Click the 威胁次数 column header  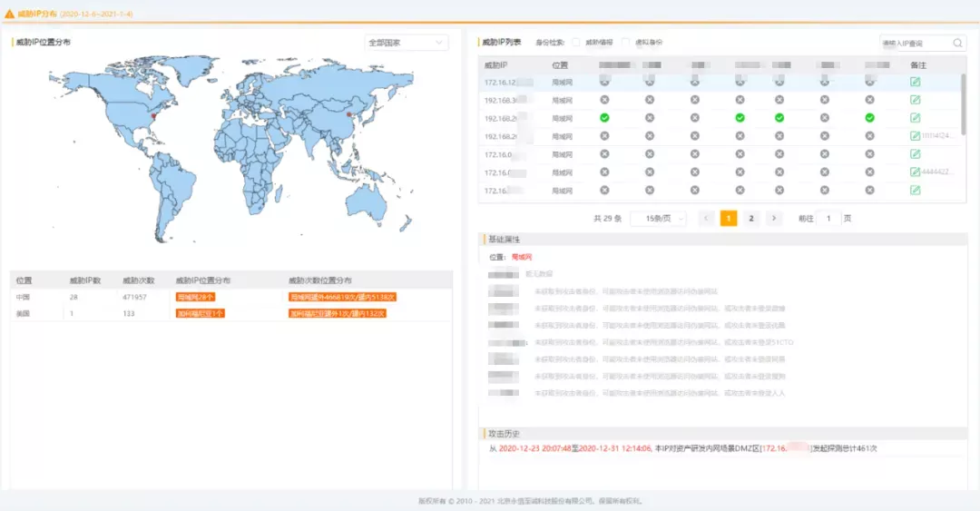pos(139,280)
